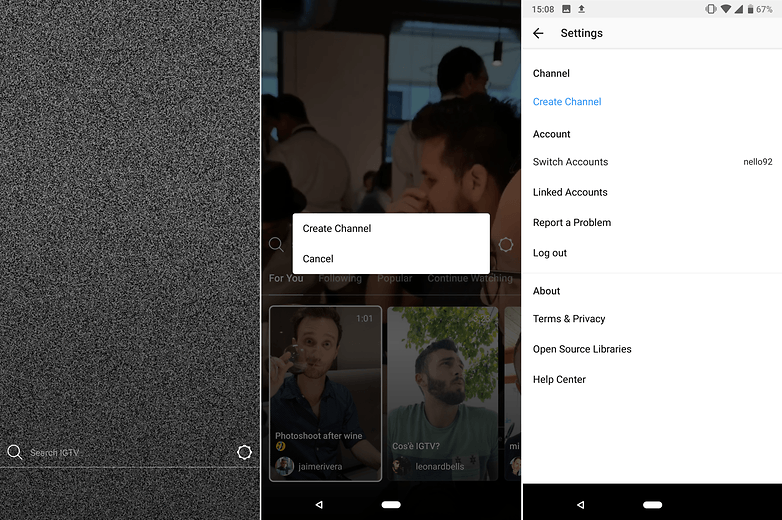Open settings gear on the static noise screen

(x=244, y=452)
